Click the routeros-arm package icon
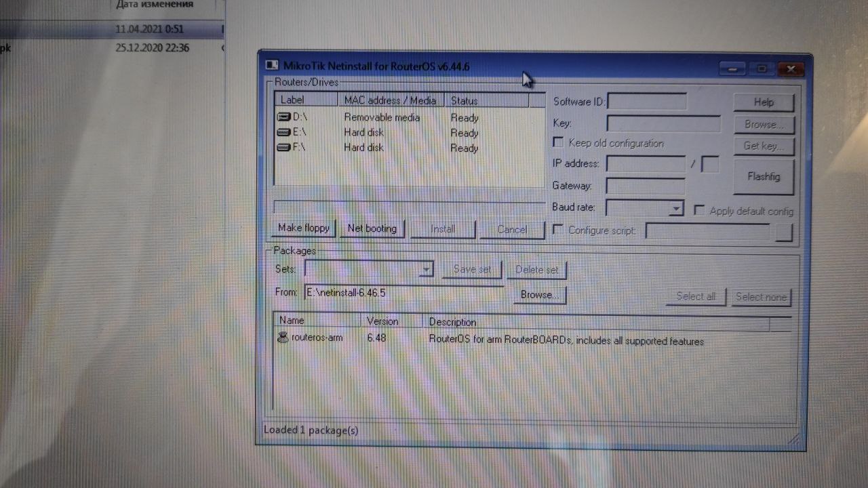868x488 pixels. pos(283,337)
